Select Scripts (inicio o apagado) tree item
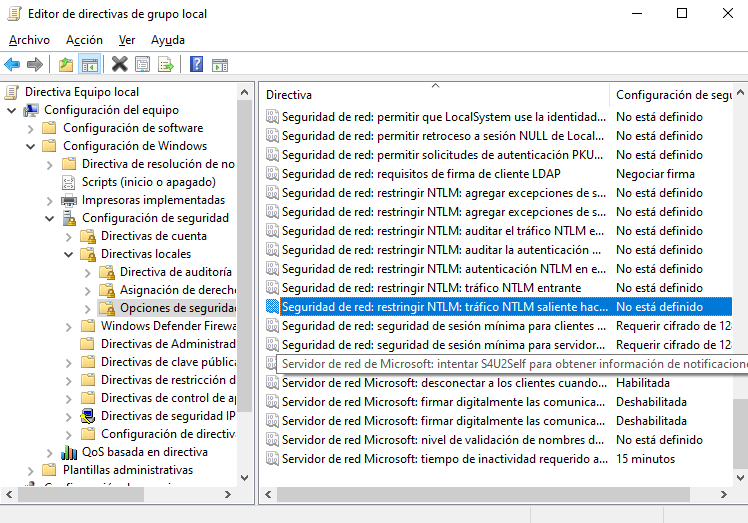The height and width of the screenshot is (523, 748). pos(148,182)
